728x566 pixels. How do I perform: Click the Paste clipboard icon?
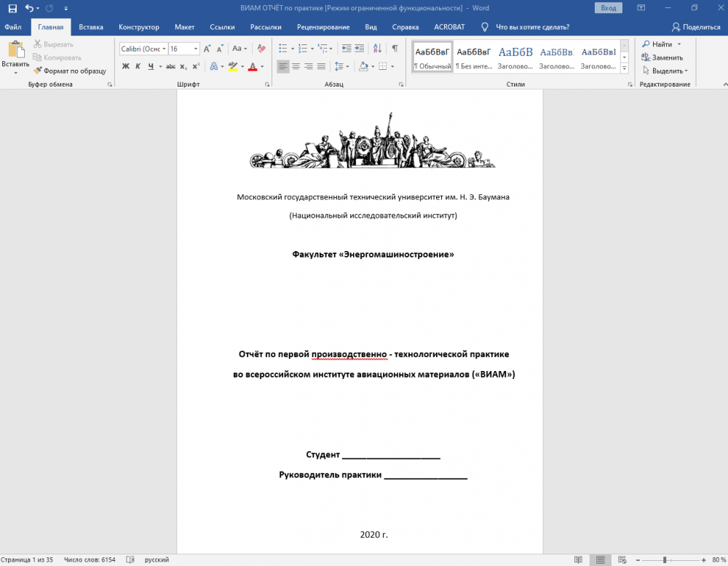tap(15, 49)
